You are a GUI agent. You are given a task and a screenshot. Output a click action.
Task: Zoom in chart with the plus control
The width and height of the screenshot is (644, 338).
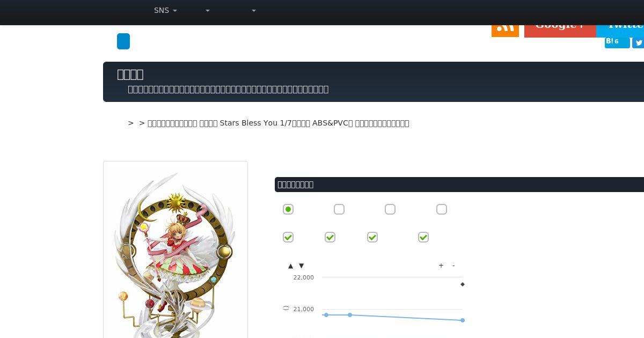441,266
